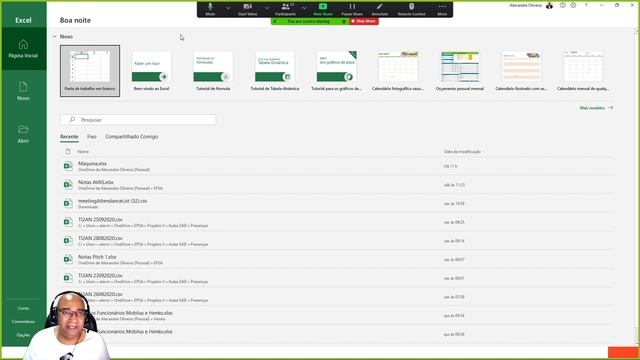Open Remote Control in Zoom
640x360 pixels.
(x=411, y=9)
